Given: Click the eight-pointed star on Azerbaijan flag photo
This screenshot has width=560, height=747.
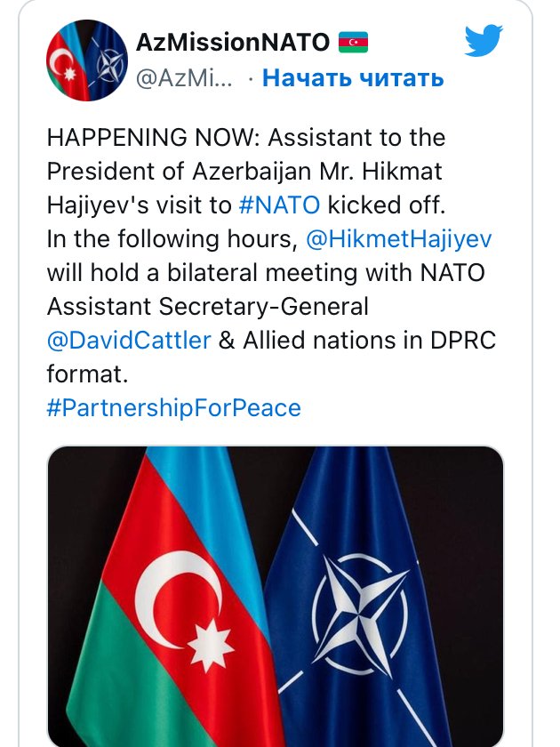Looking at the screenshot, I should [212, 638].
